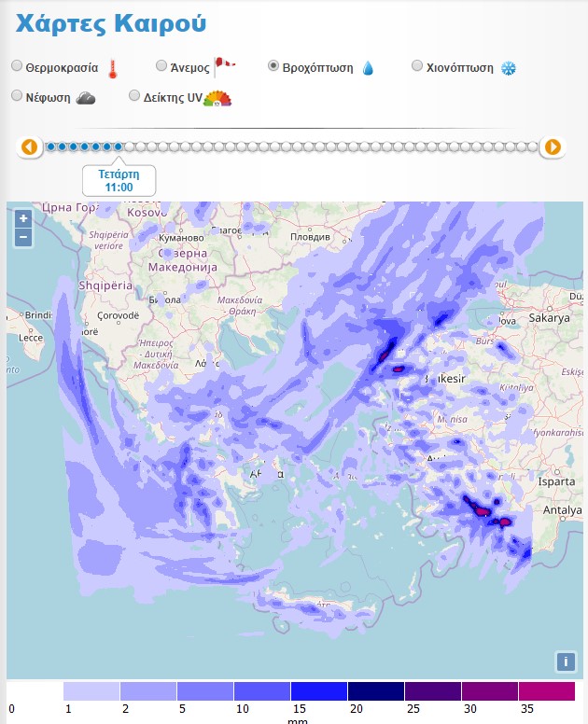The width and height of the screenshot is (588, 724).
Task: Select the Βροχόπτωση radio button
Action: pyautogui.click(x=273, y=65)
